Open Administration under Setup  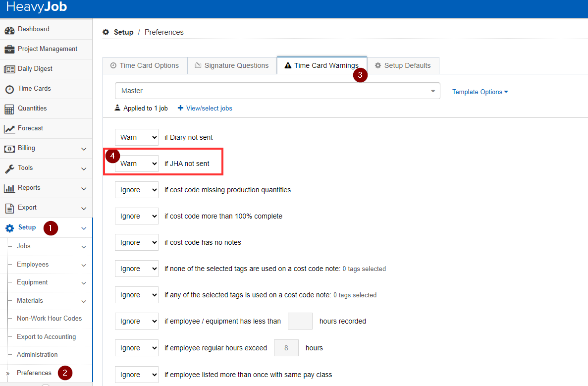tap(37, 354)
